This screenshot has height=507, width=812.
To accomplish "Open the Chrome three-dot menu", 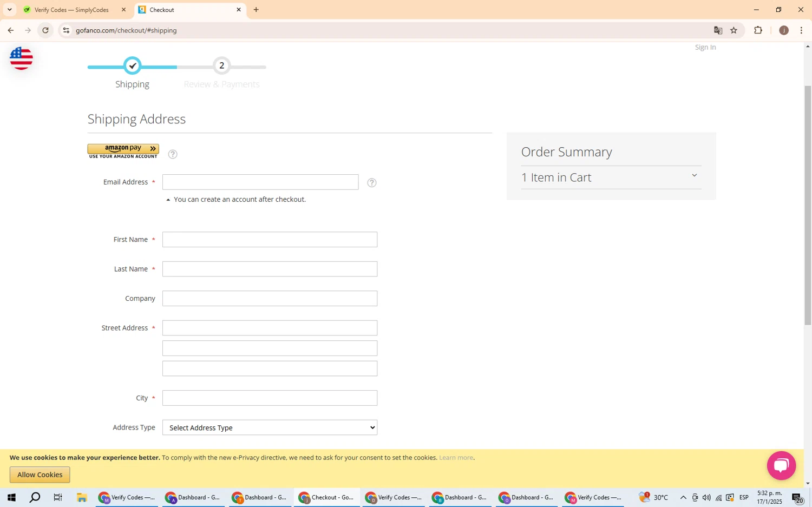I will 802,30.
